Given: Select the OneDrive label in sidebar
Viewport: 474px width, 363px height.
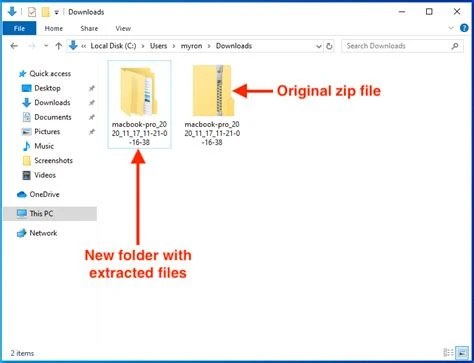Looking at the screenshot, I should click(x=44, y=194).
